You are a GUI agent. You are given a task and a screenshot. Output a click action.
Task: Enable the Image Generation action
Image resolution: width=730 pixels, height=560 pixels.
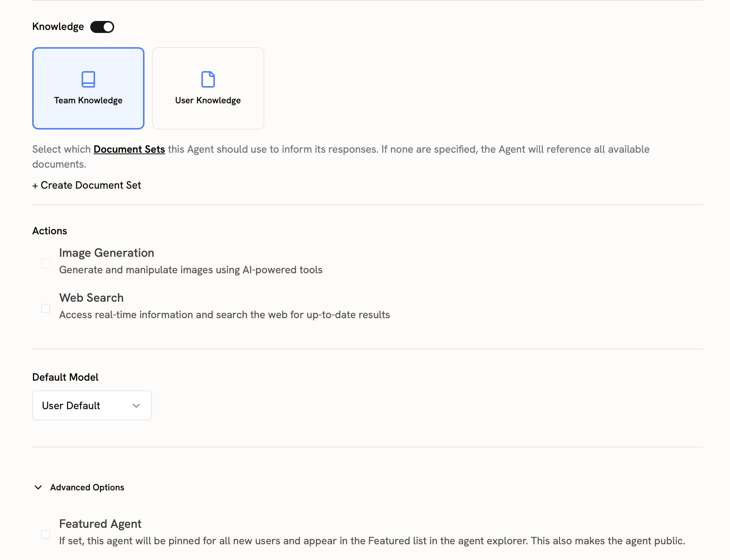pos(46,263)
